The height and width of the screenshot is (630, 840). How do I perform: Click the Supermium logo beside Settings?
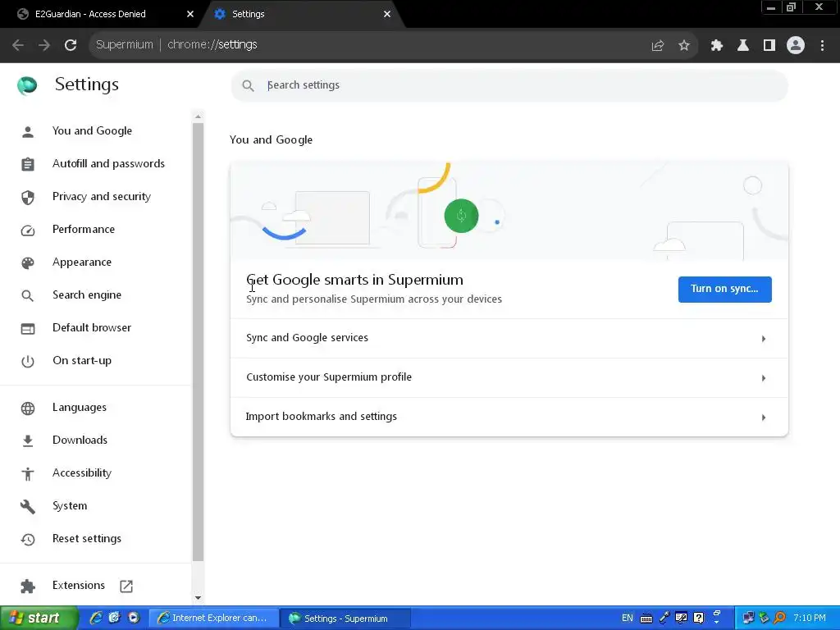click(27, 85)
